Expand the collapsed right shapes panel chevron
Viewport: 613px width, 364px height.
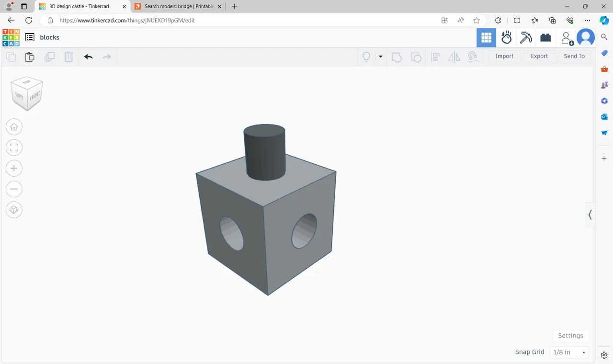coord(590,215)
